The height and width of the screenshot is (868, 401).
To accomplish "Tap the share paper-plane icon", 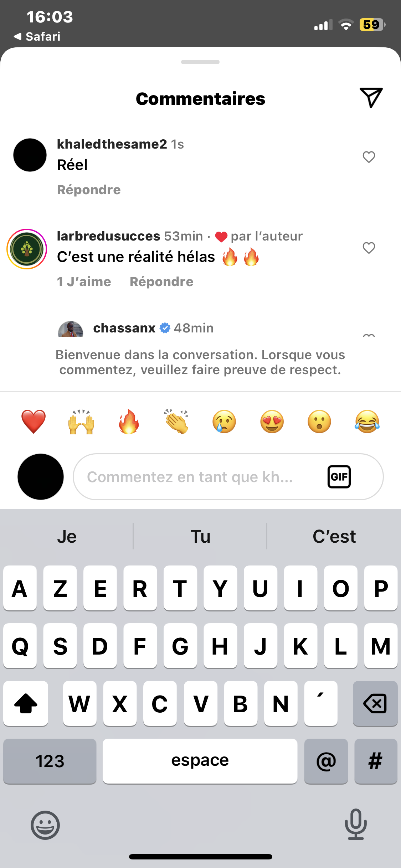I will coord(371,97).
